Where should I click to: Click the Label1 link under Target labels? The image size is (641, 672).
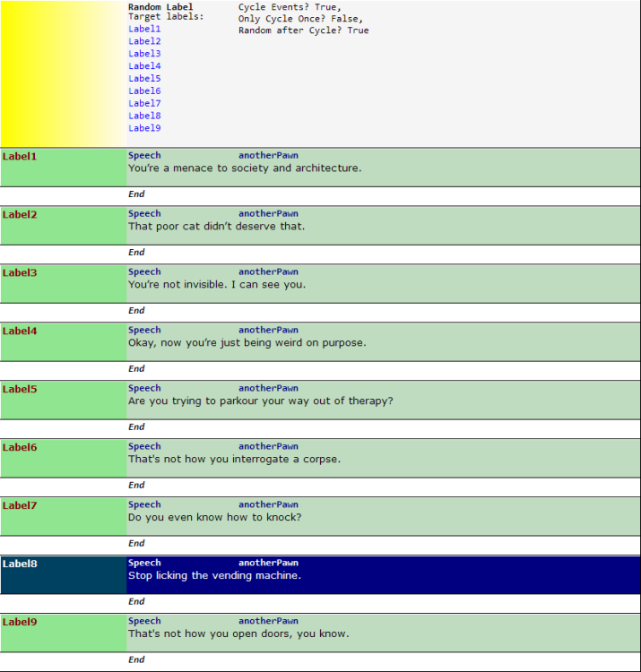pyautogui.click(x=144, y=29)
